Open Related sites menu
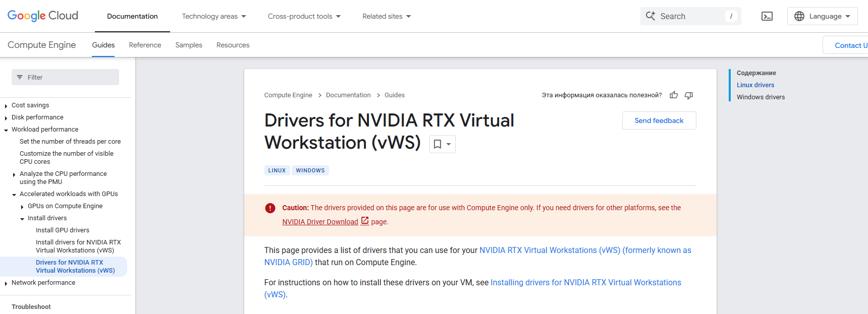The height and width of the screenshot is (314, 868). point(387,16)
